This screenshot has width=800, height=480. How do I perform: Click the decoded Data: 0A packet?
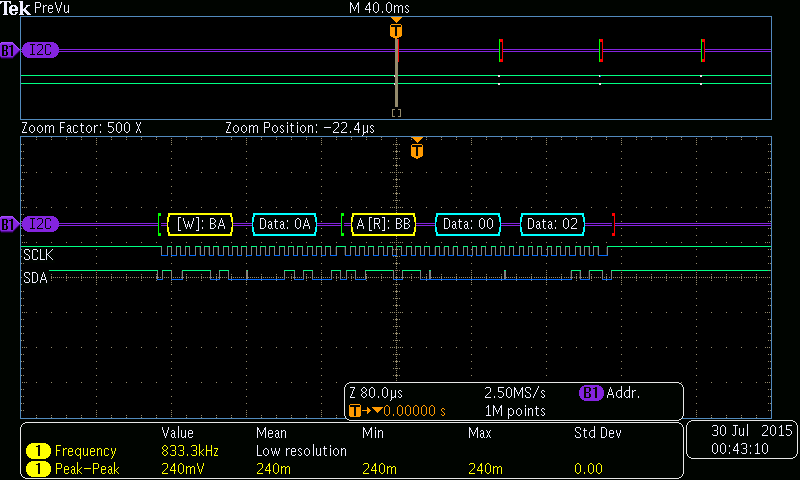(285, 224)
